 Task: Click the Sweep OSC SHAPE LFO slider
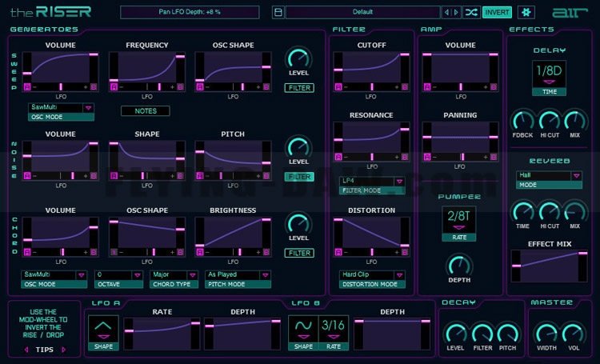pyautogui.click(x=233, y=87)
